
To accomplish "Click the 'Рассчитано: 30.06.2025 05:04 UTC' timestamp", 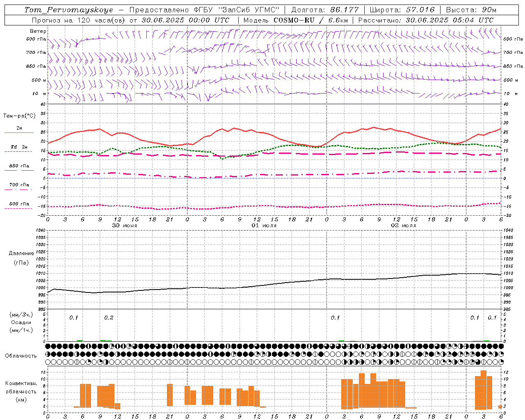I will click(426, 20).
